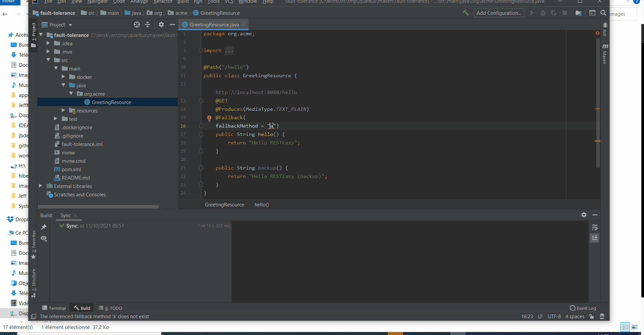The image size is (644, 335).
Task: Toggle soft-wrap in the Build output
Action: (x=595, y=227)
